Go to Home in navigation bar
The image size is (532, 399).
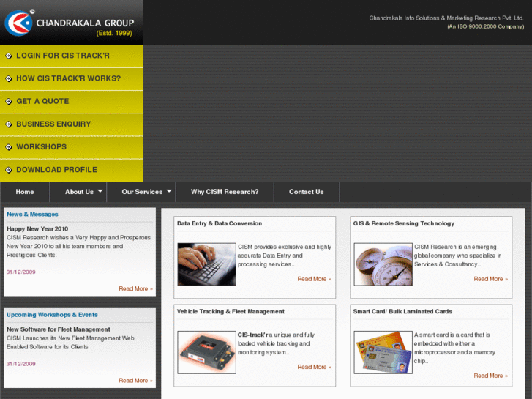[25, 192]
